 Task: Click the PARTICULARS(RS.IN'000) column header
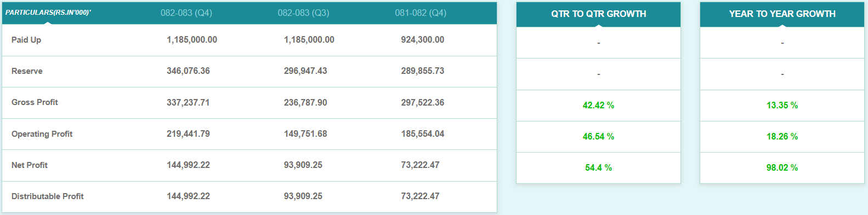click(48, 13)
